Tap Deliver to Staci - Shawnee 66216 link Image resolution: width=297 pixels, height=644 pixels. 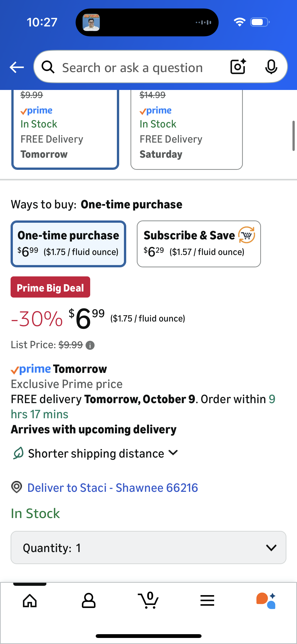click(x=112, y=488)
